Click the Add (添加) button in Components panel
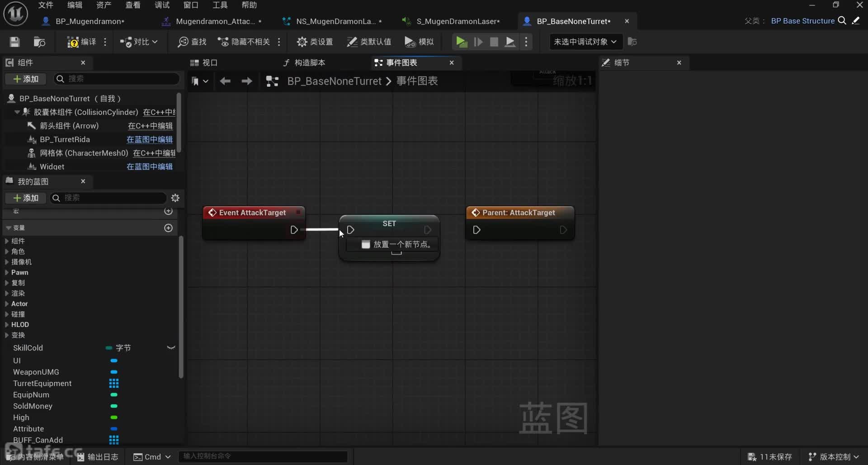This screenshot has height=465, width=868. (x=26, y=79)
